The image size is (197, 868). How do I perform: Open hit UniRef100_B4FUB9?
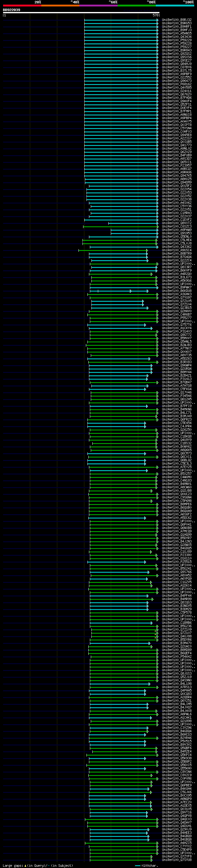(177, 155)
